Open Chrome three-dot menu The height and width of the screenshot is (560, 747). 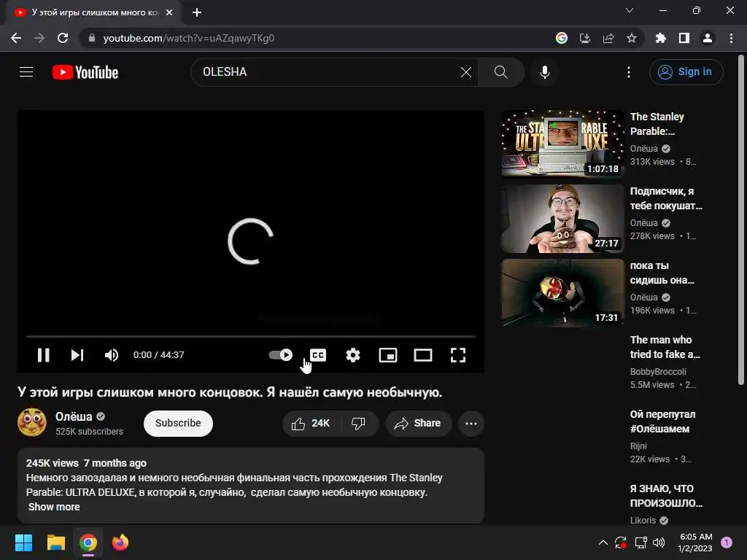(731, 38)
